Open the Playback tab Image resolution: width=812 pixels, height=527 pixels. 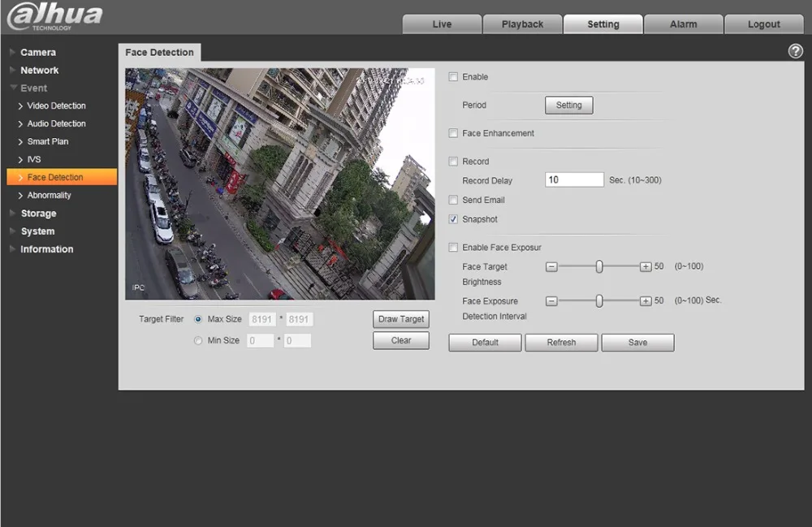click(522, 24)
